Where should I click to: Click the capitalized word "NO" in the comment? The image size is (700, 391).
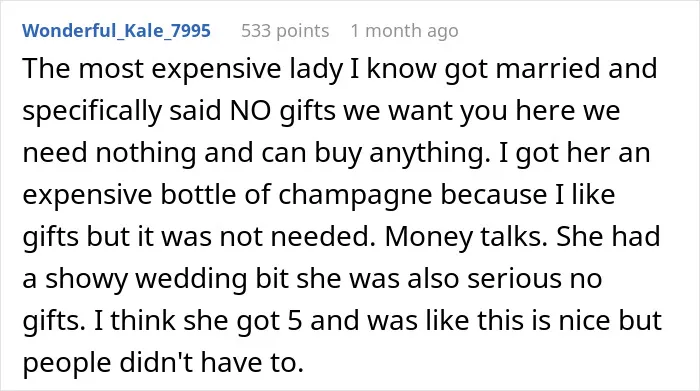coord(250,110)
